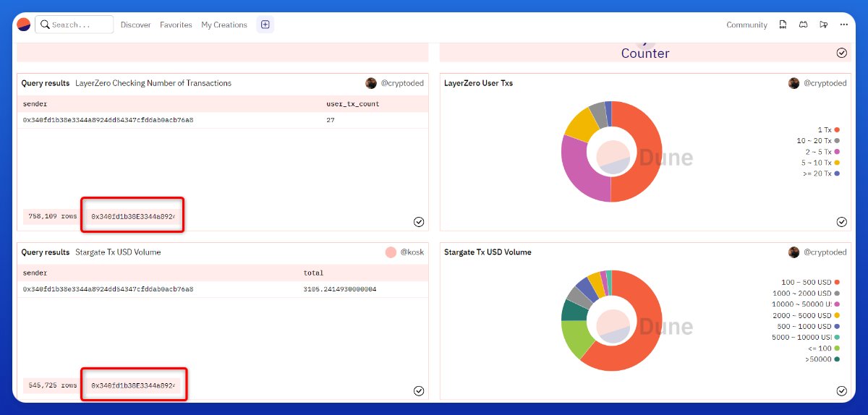Toggle the 1000 ~ 2000 USD legend entry
The width and height of the screenshot is (868, 415).
807,293
